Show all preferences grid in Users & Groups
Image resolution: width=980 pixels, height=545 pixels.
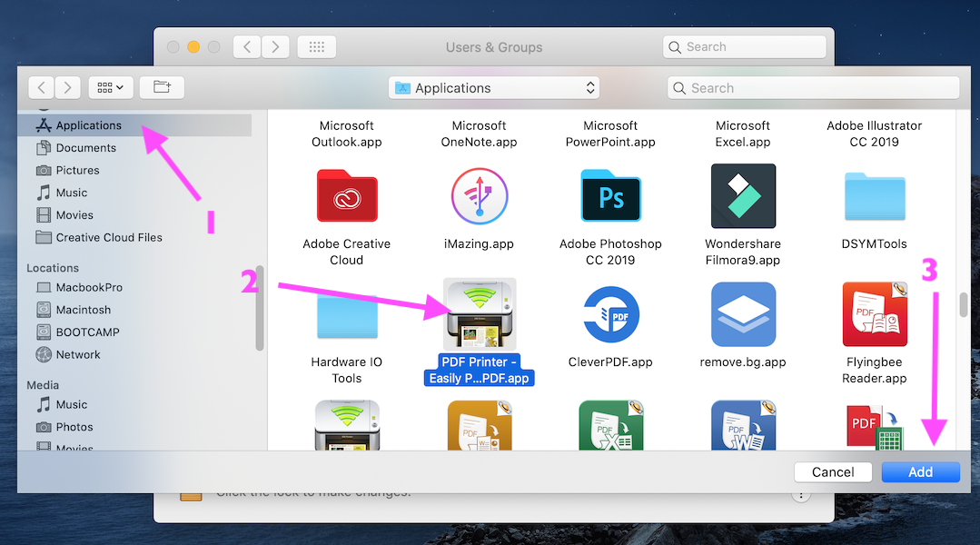point(317,47)
